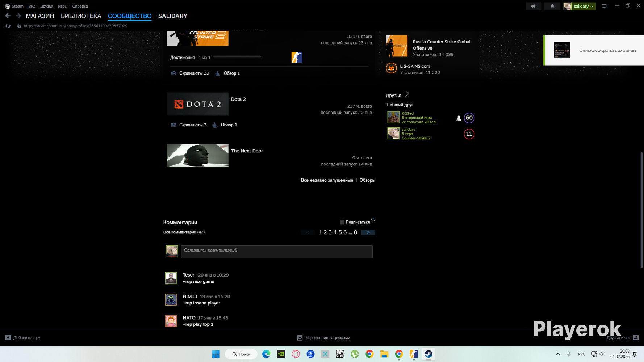Open the Steam menu

point(17,6)
